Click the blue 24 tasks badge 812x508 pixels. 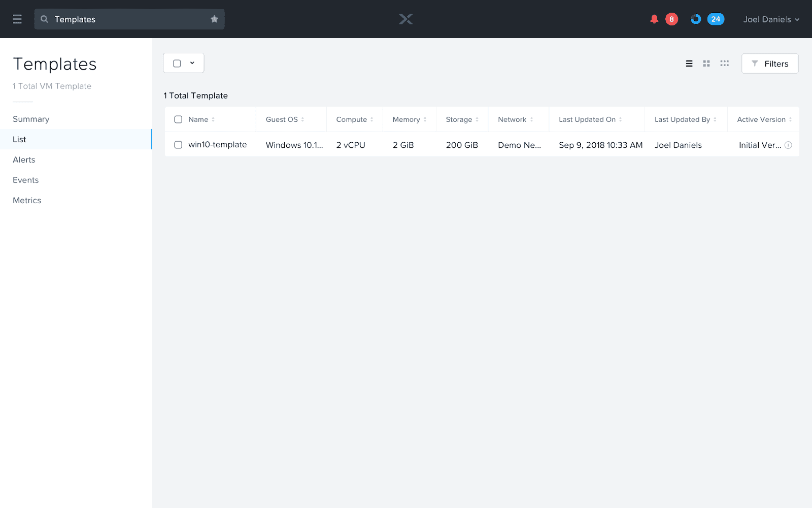[716, 19]
